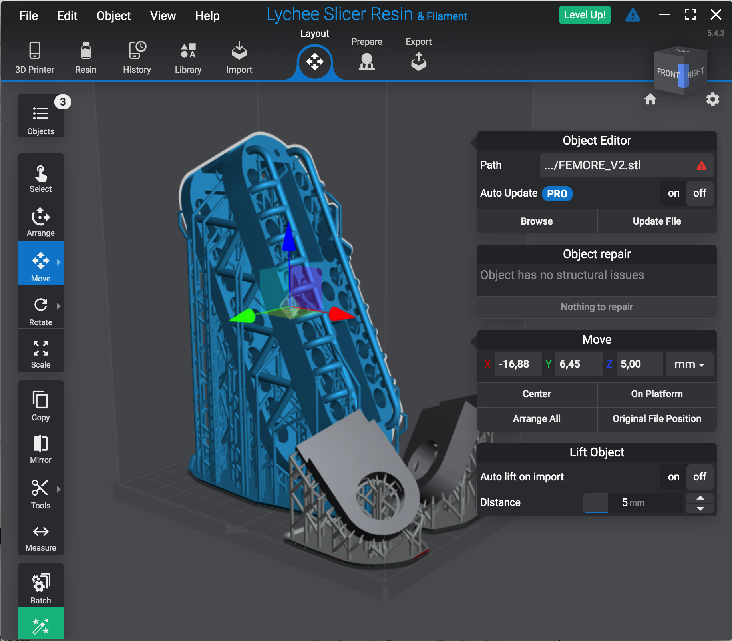Click the Y position field
Image resolution: width=732 pixels, height=641 pixels.
(578, 364)
